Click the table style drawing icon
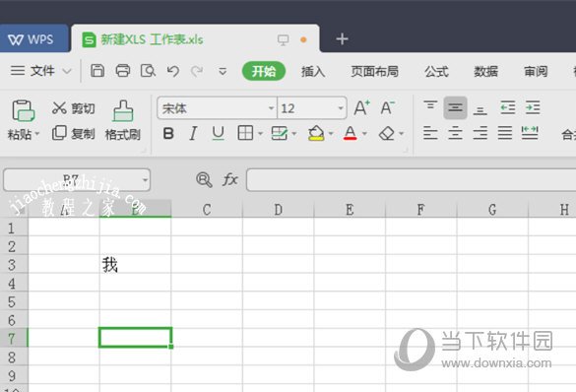Viewport: 576px width, 392px height. 280,133
